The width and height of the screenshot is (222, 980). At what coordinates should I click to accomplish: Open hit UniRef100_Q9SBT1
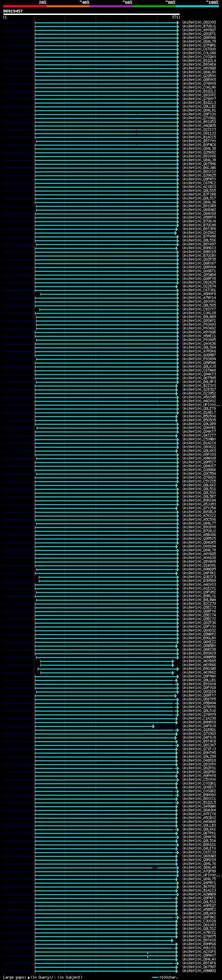[x=199, y=34]
